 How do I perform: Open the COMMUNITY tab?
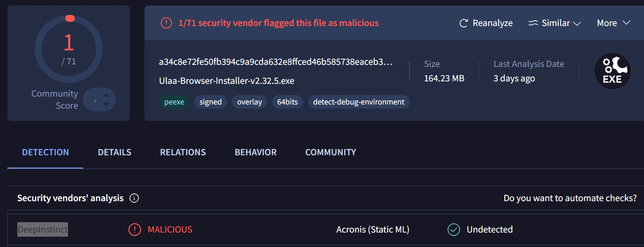click(x=331, y=152)
